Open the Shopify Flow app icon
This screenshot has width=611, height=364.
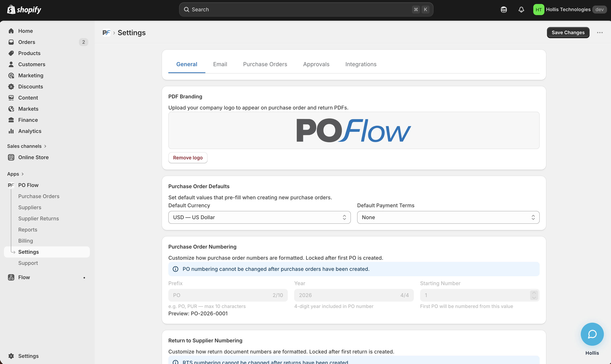click(x=11, y=277)
